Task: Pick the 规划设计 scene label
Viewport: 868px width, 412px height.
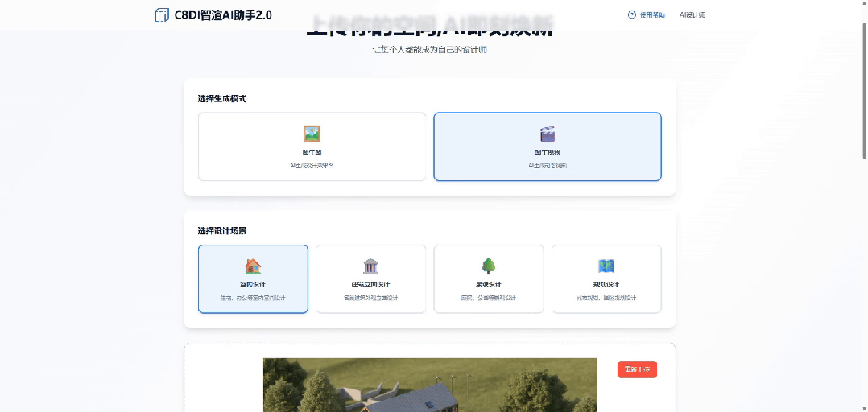Action: coord(606,285)
